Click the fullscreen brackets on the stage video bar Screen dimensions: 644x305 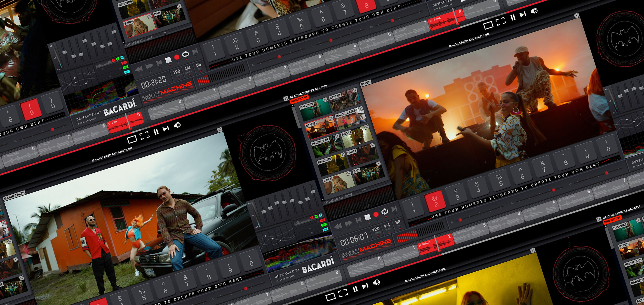click(x=501, y=21)
